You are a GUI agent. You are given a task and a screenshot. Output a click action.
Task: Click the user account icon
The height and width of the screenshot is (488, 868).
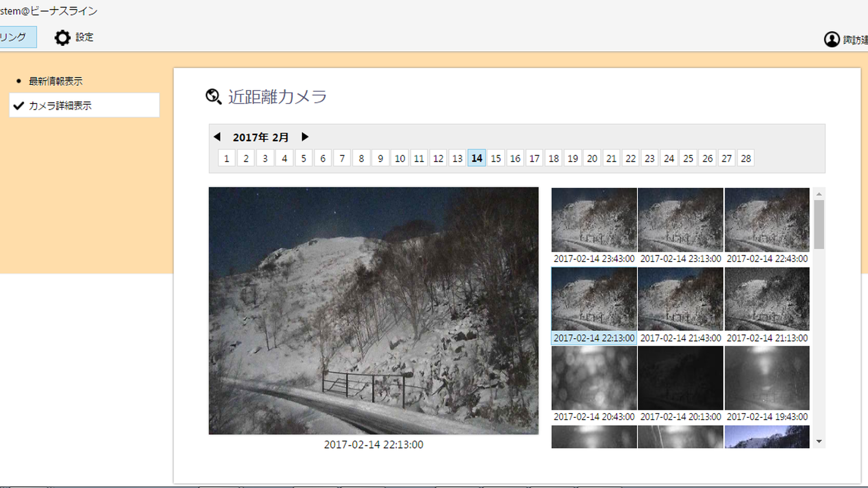831,39
